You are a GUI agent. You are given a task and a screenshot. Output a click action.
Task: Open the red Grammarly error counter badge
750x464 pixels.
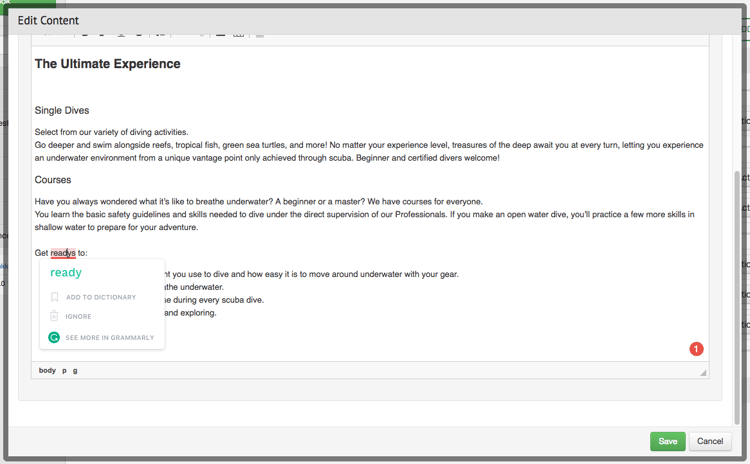[696, 349]
